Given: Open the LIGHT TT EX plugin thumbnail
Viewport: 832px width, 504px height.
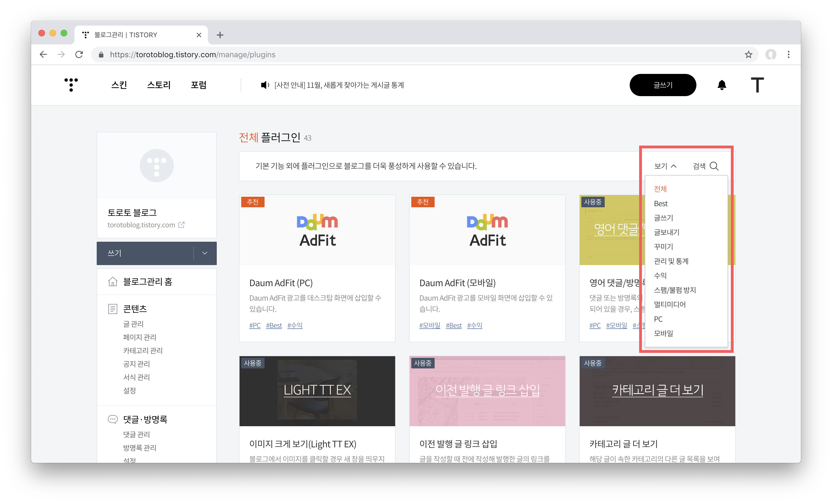Looking at the screenshot, I should coord(317,390).
